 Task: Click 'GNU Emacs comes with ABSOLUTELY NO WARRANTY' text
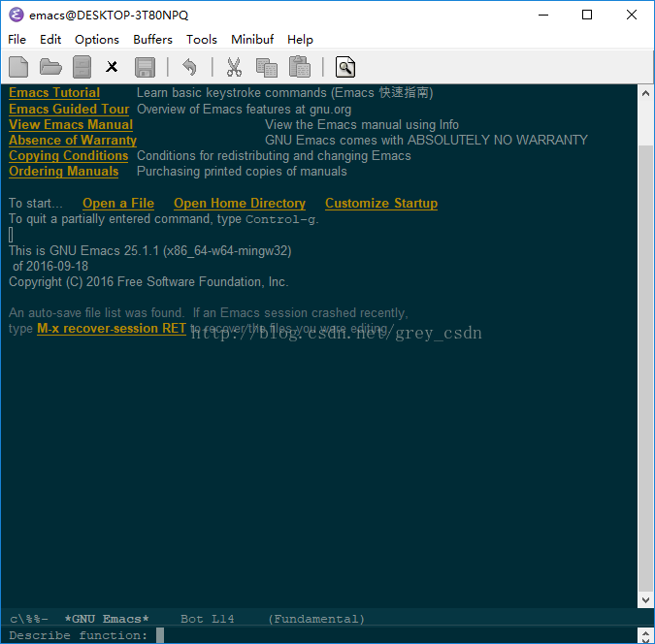click(426, 140)
